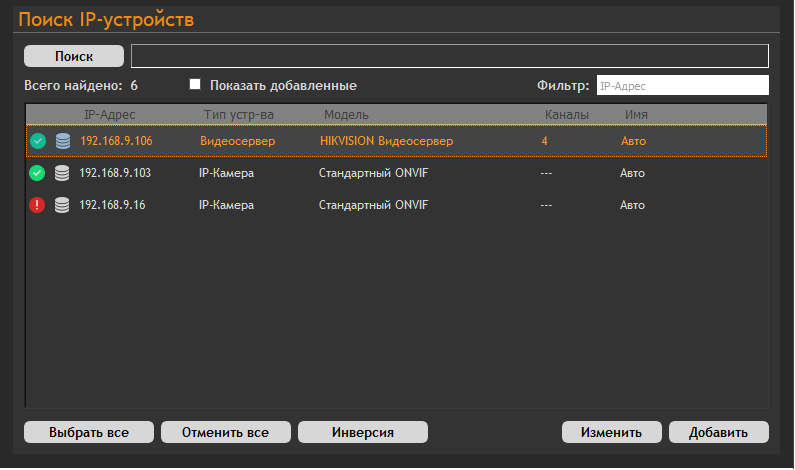The height and width of the screenshot is (470, 795).
Task: Click the Инверсия button
Action: pyautogui.click(x=363, y=432)
